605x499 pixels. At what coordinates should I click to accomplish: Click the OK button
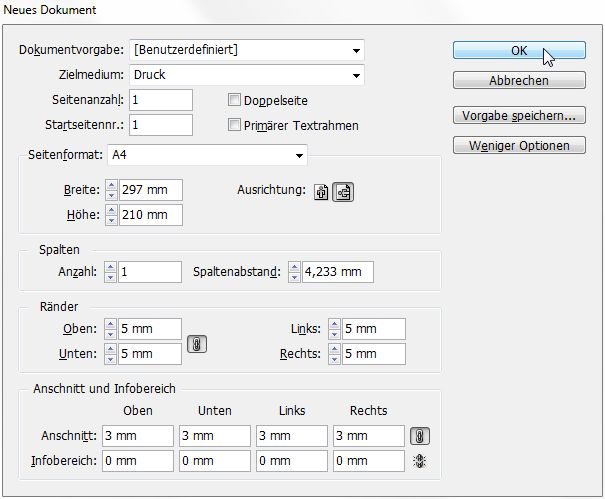[519, 51]
